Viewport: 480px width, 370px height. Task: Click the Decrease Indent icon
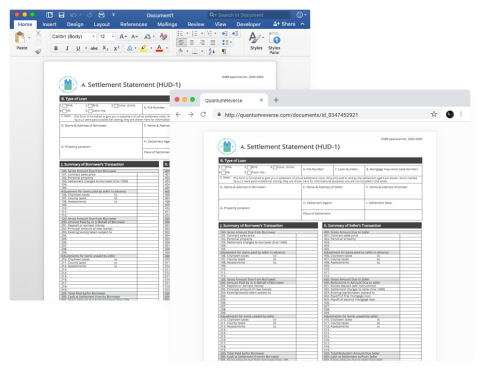(224, 33)
